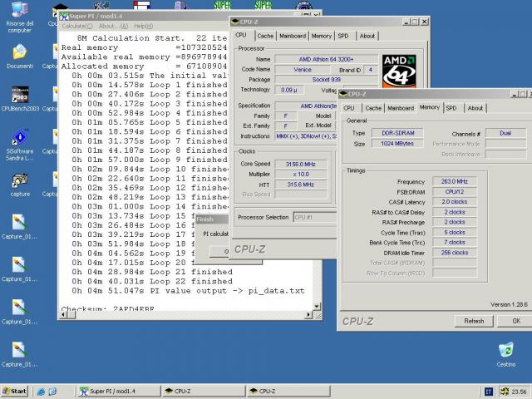Click the DRAM Idle Timer 256 clocks value

[x=455, y=253]
